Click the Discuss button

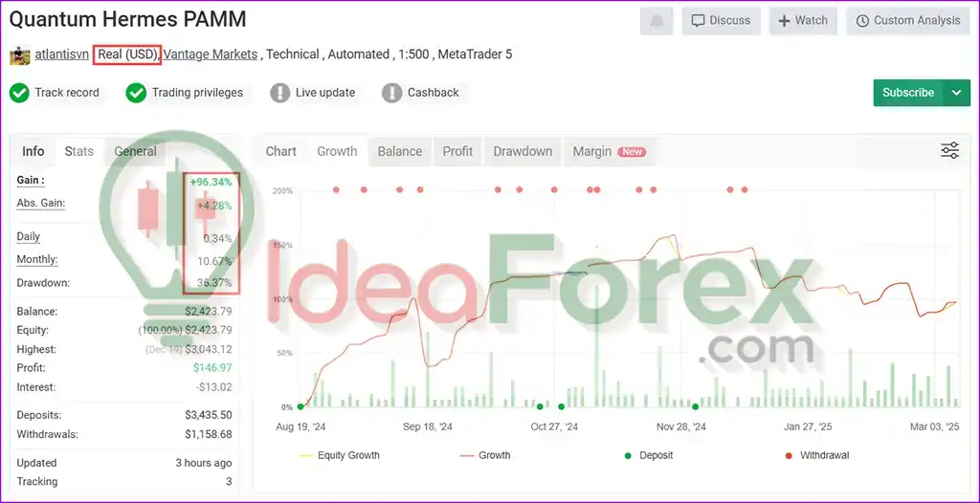[x=722, y=21]
